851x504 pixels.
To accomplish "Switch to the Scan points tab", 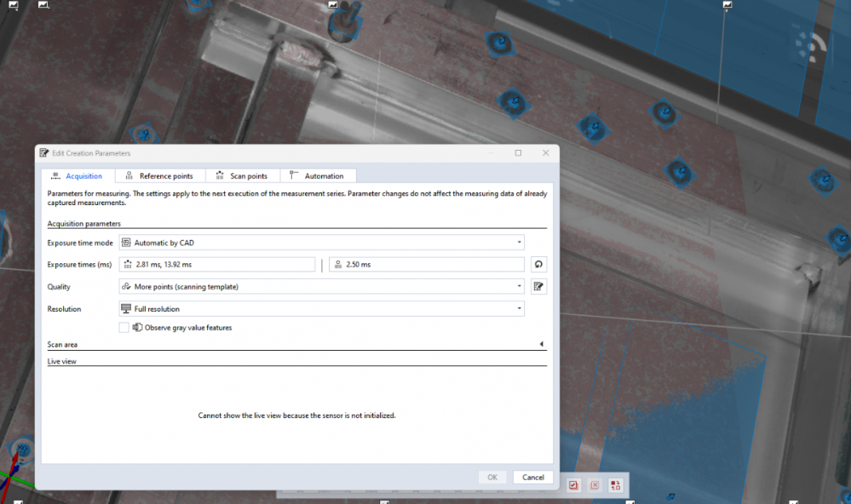I will 242,176.
